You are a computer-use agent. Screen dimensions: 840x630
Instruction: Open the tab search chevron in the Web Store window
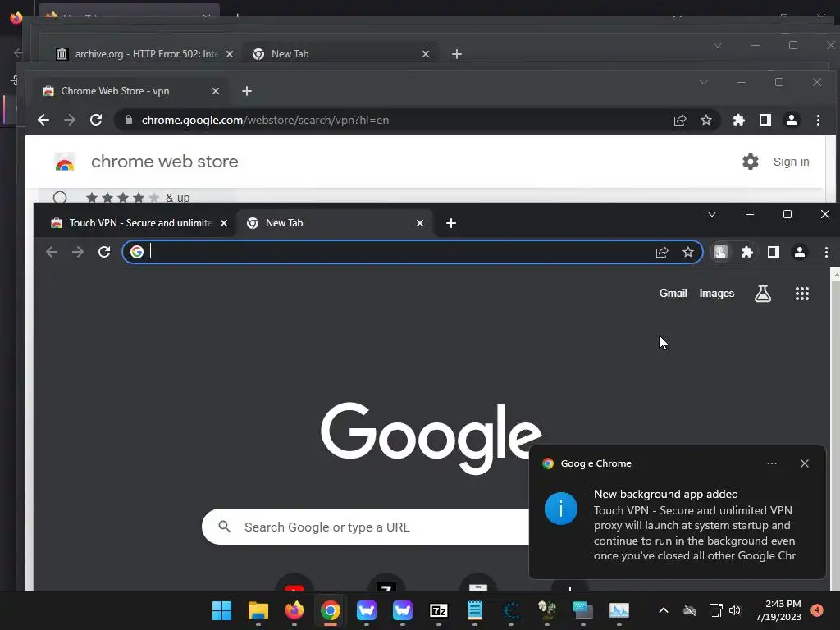click(703, 82)
